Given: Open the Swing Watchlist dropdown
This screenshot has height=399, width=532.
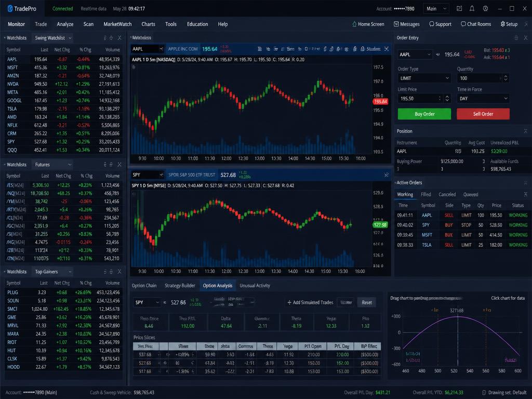Looking at the screenshot, I should (x=54, y=37).
